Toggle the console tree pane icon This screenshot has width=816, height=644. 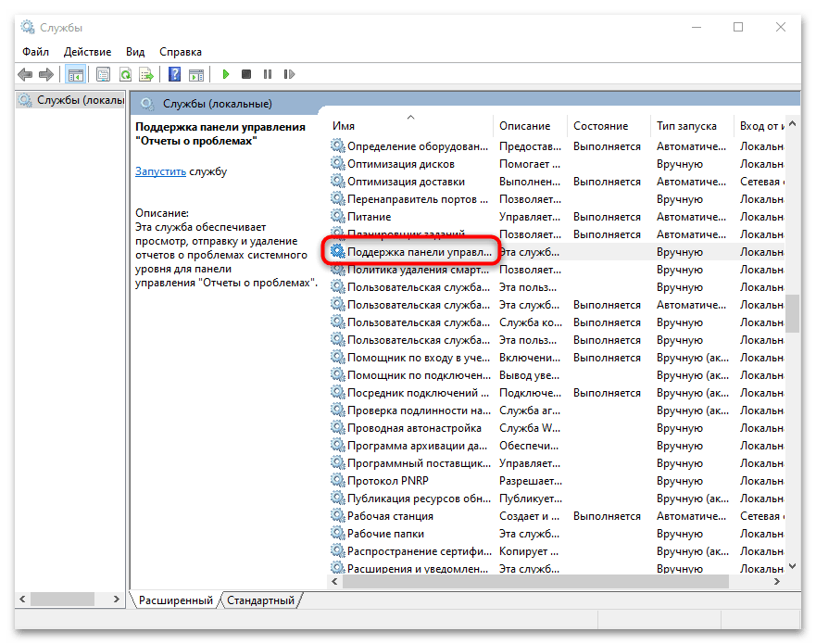(76, 74)
